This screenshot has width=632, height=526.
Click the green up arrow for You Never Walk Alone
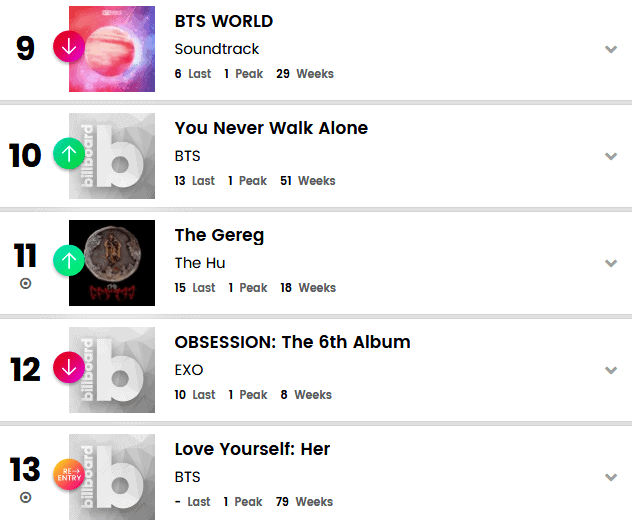pos(68,154)
